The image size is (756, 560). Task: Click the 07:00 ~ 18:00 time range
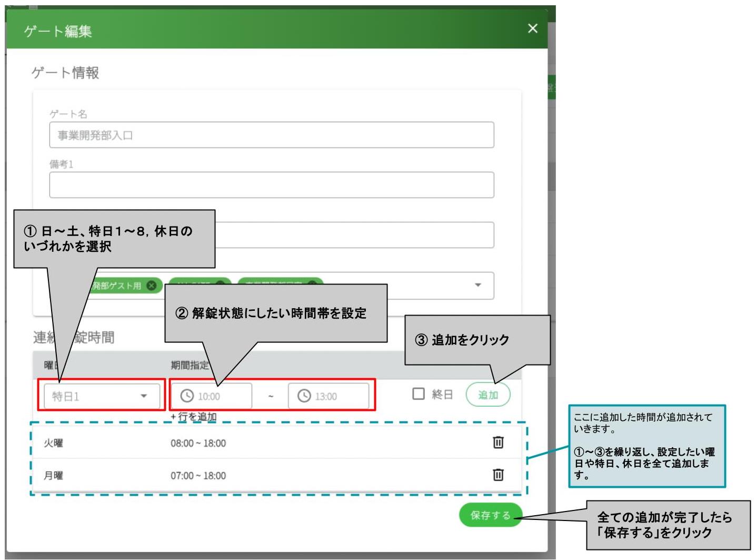pos(198,476)
